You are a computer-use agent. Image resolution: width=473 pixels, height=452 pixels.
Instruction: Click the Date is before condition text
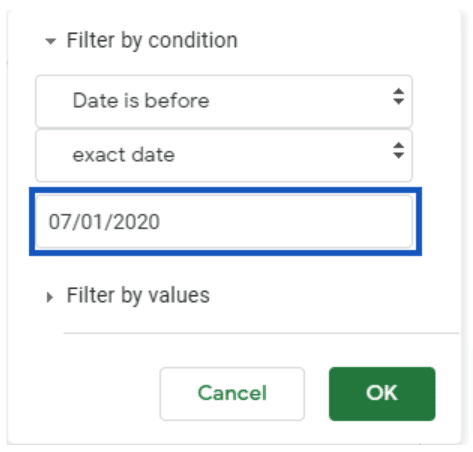(x=141, y=101)
